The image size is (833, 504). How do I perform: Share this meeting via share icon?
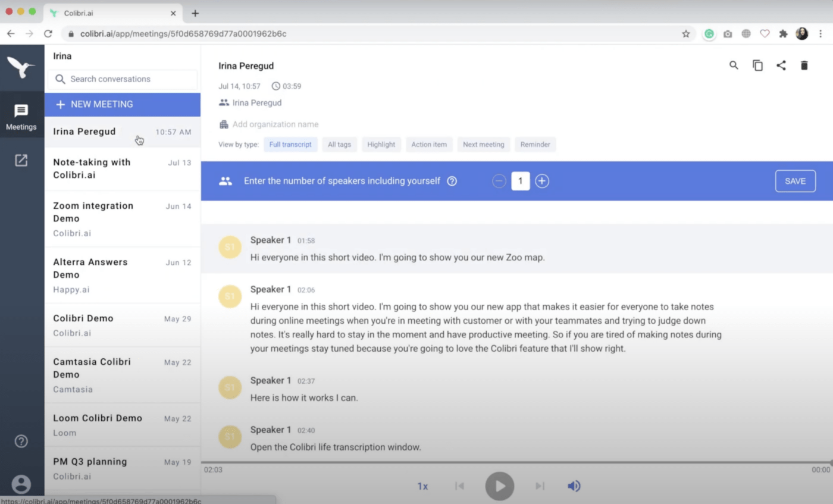coord(781,65)
